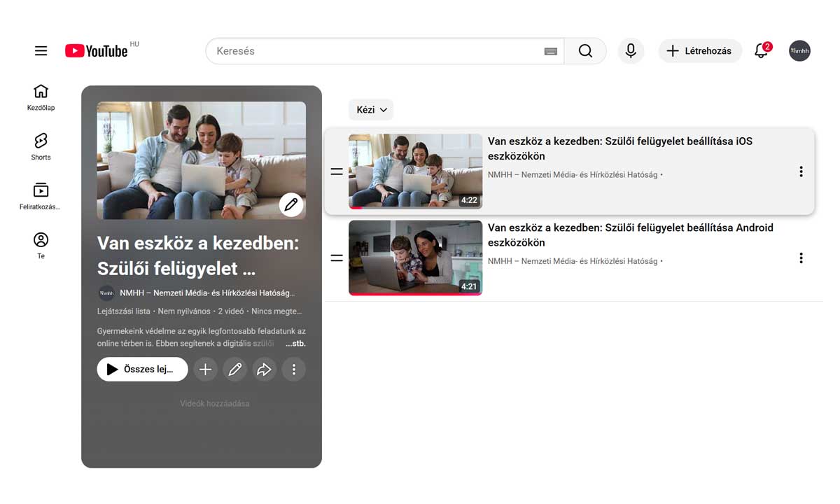Expand the Kézi sort dropdown
This screenshot has width=840, height=504.
coord(371,110)
